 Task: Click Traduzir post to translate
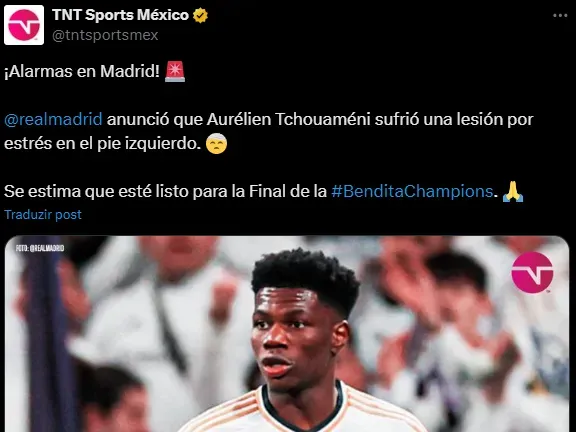(x=43, y=215)
